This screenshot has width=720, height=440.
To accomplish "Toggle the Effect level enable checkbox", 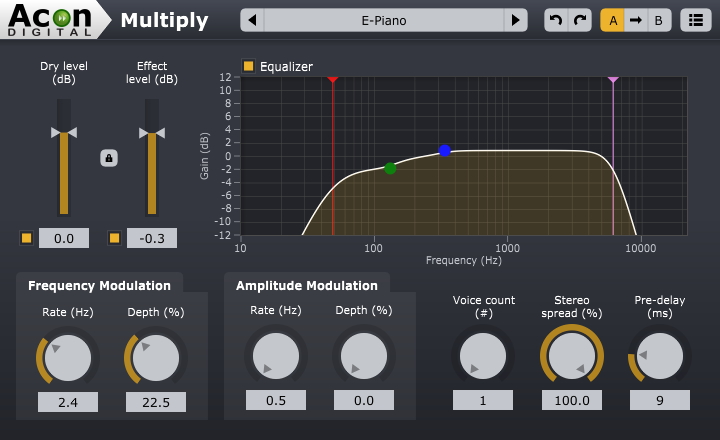I will tap(114, 238).
